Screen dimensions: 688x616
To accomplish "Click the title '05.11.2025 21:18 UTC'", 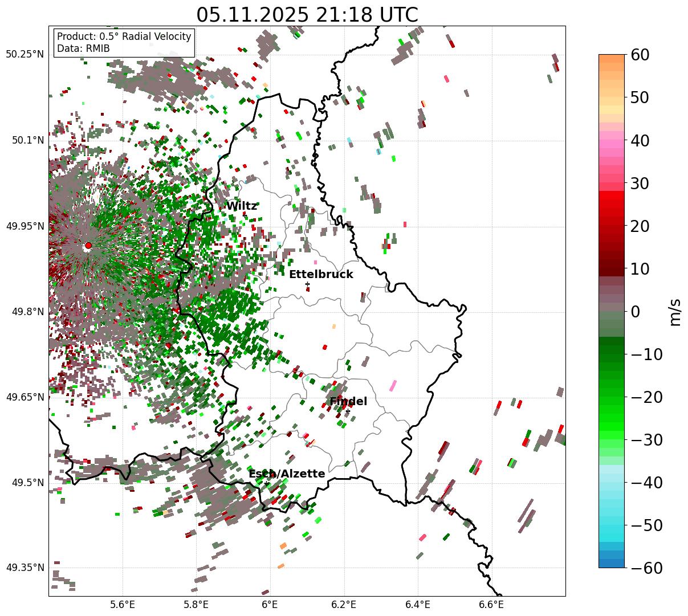I will pos(307,14).
